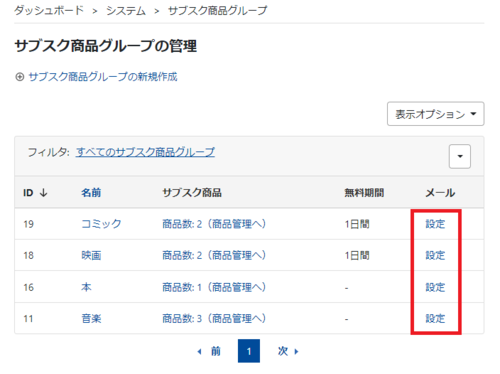Click the サブスク商品 column header
The image size is (500, 374).
(192, 193)
